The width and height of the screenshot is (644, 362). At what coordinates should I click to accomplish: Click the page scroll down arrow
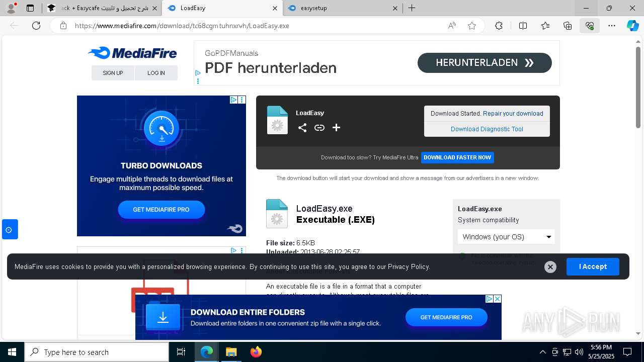pyautogui.click(x=638, y=333)
